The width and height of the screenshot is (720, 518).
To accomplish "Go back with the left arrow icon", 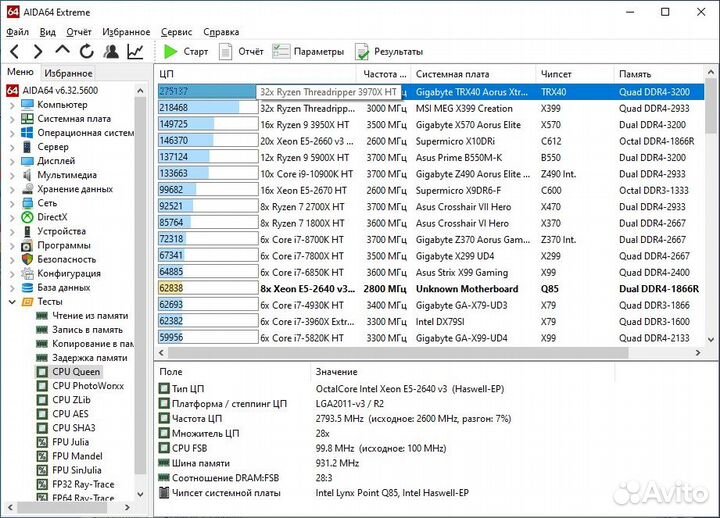I will coord(15,51).
